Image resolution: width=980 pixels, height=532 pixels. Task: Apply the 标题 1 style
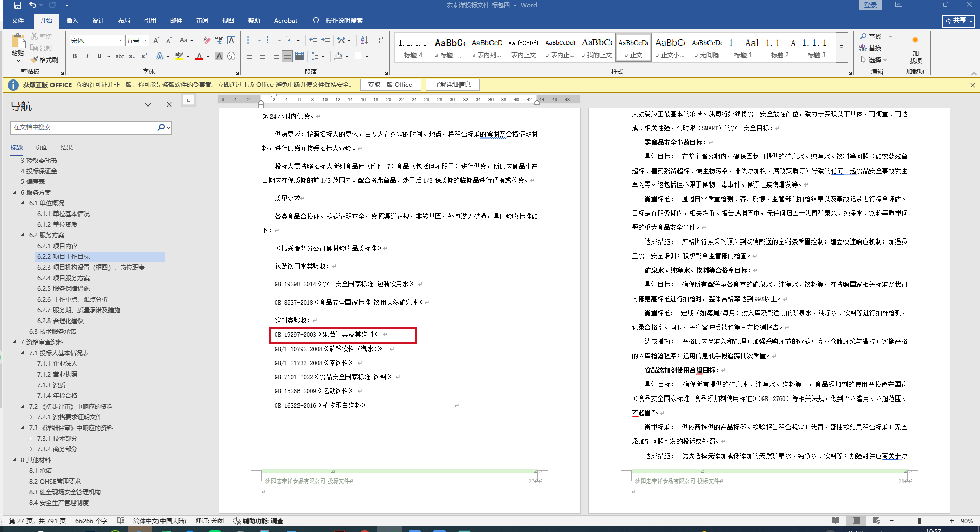743,48
